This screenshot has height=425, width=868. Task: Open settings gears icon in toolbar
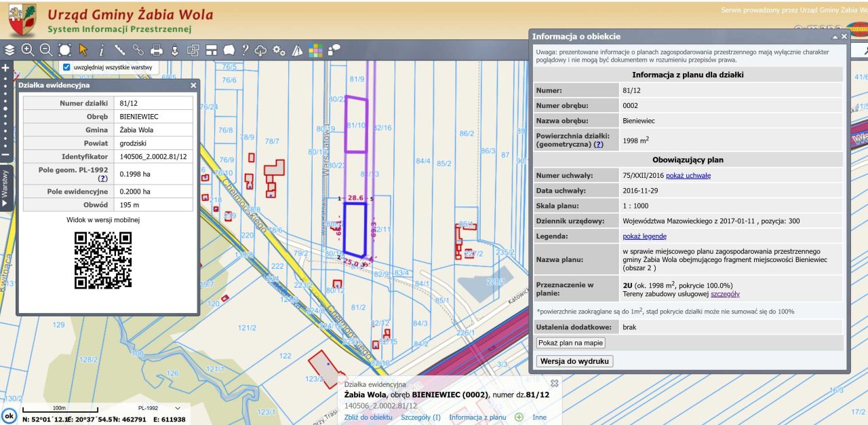(279, 50)
